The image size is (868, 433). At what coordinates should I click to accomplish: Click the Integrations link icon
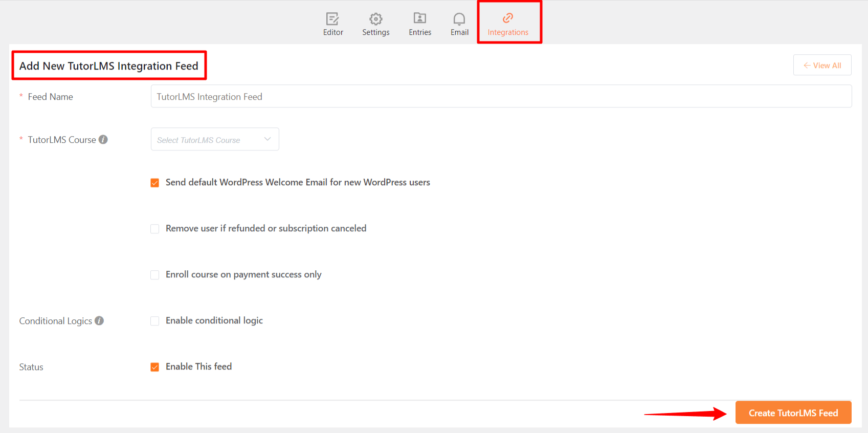(x=508, y=18)
